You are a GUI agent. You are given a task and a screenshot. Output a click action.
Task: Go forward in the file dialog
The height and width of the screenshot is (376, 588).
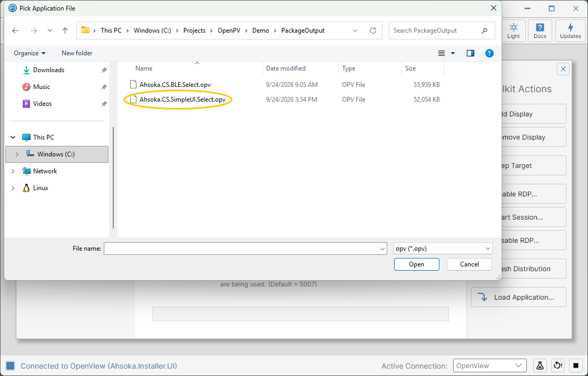34,31
